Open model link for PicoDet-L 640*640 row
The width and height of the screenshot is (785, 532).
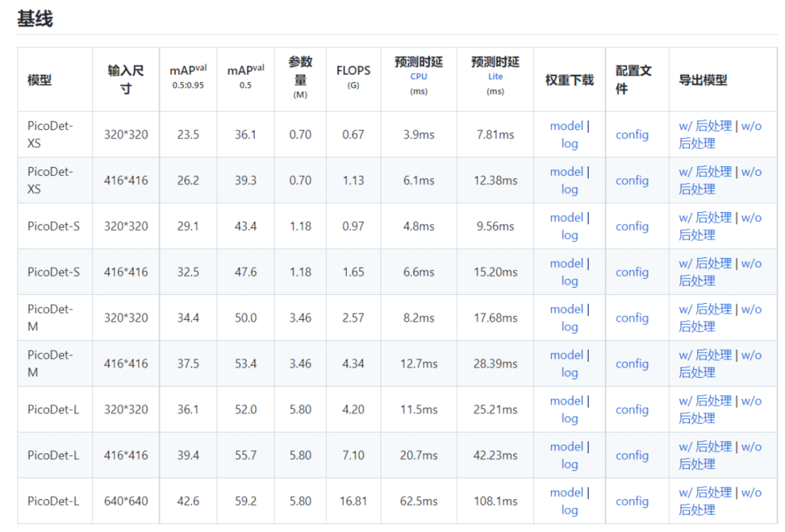click(x=566, y=493)
